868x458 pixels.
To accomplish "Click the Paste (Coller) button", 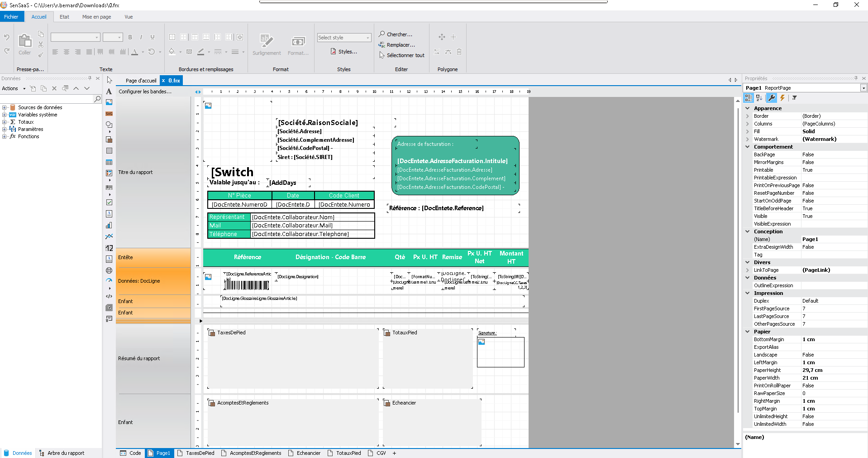I will [x=25, y=44].
